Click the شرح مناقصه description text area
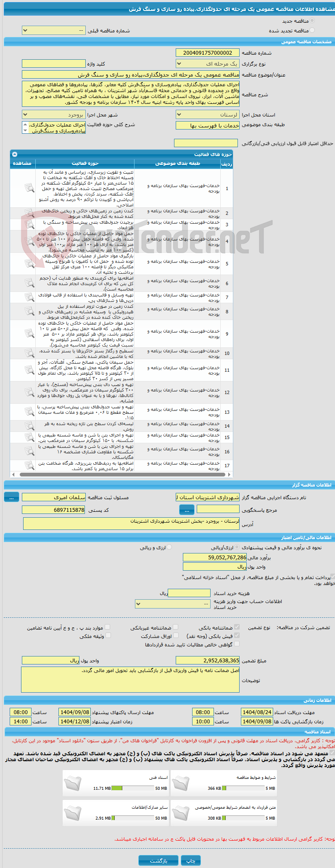Viewport: 335px width, 868px height. 131,93
